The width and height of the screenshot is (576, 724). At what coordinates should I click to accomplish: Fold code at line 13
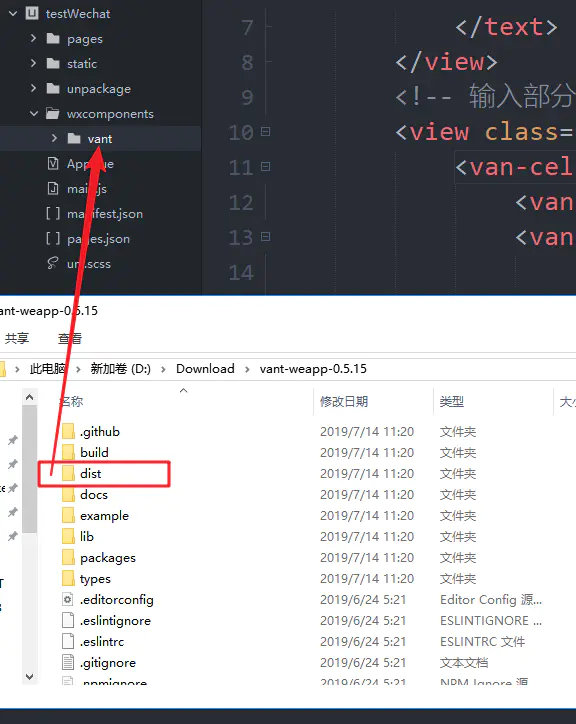point(265,236)
